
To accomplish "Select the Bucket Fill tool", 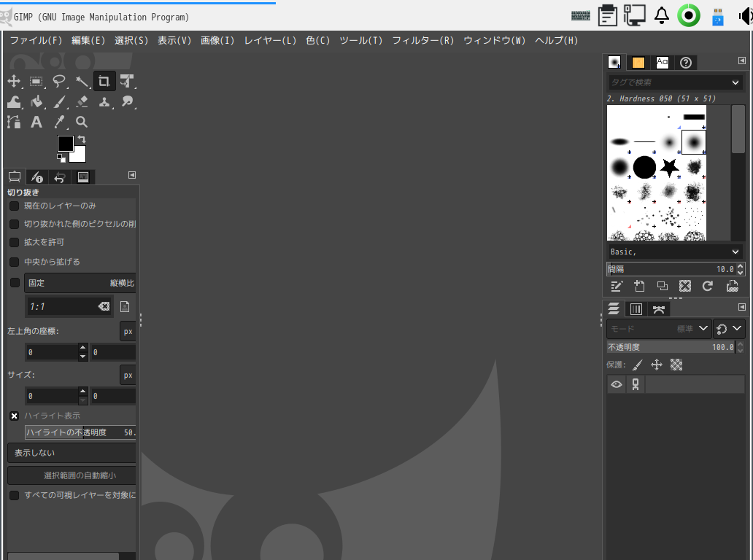I will pyautogui.click(x=36, y=102).
